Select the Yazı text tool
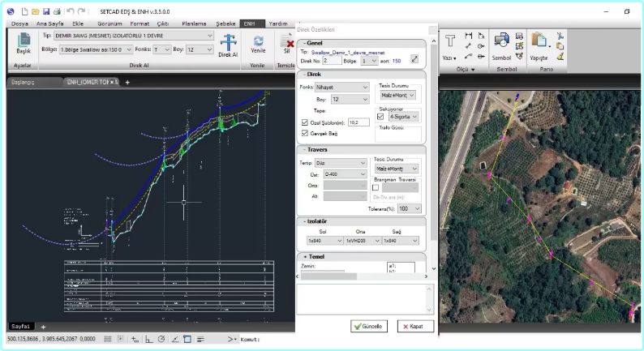 [449, 41]
